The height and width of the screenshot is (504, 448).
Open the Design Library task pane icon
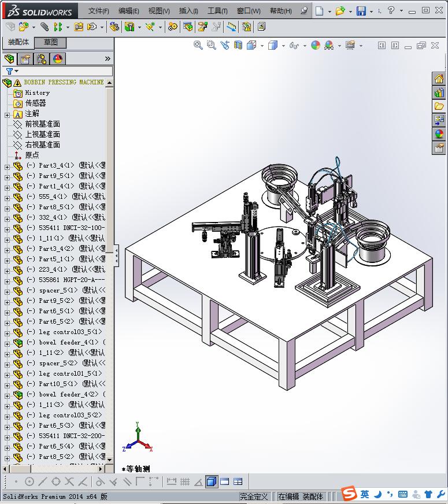(439, 93)
